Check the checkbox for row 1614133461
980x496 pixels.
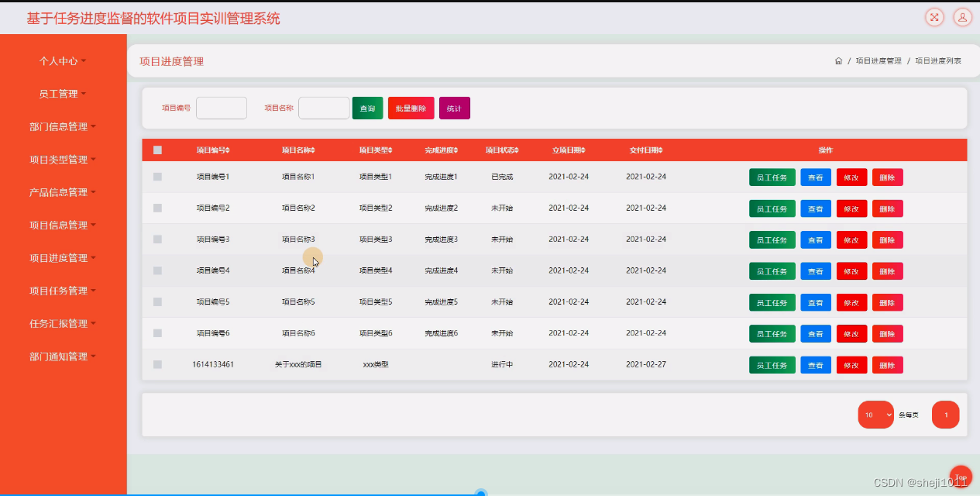(x=158, y=364)
